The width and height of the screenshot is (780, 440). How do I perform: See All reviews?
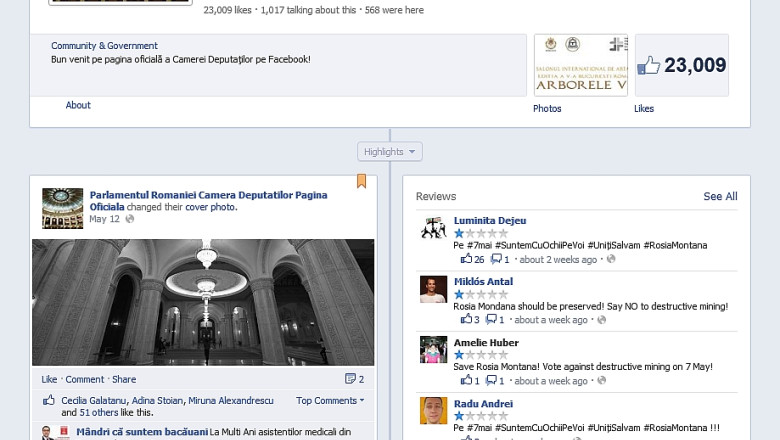[720, 196]
